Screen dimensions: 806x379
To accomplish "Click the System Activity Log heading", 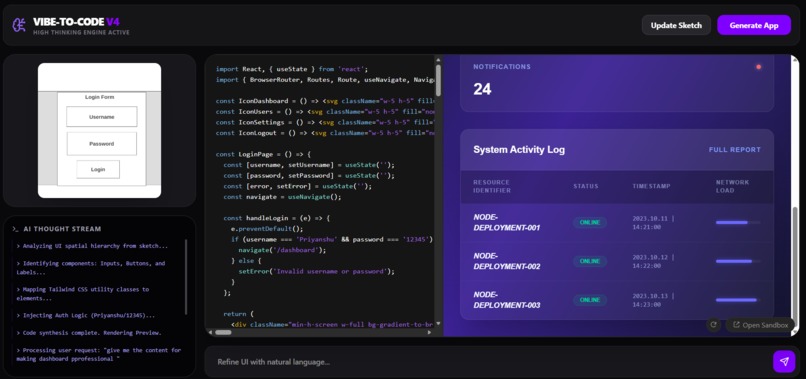I will (x=519, y=150).
